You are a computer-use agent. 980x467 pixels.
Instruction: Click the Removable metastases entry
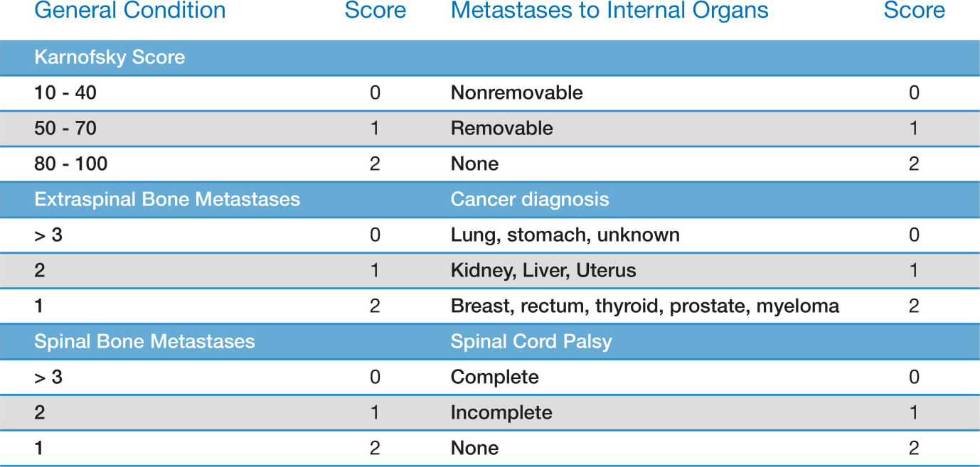click(501, 128)
